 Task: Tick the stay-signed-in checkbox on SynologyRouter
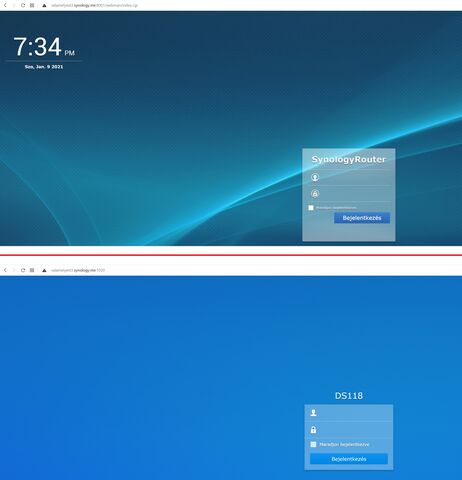point(311,208)
